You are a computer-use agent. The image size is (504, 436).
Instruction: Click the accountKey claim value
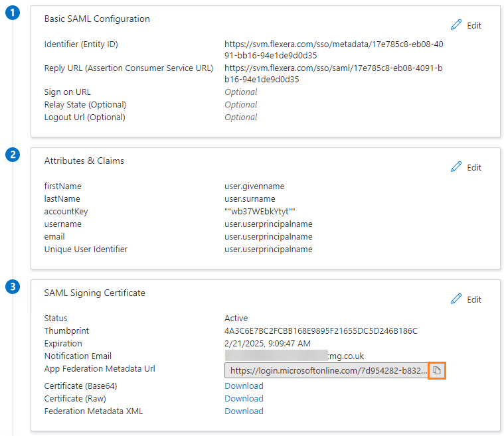point(260,212)
